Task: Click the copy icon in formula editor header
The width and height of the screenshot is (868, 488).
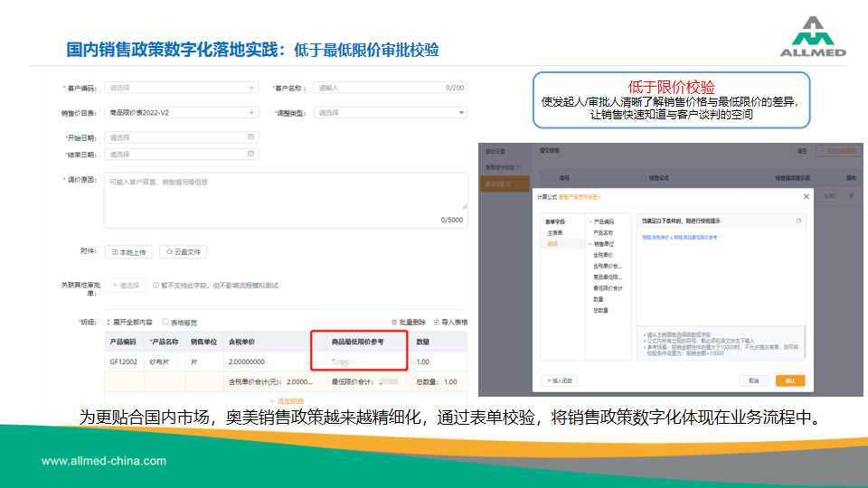Action: (x=798, y=221)
